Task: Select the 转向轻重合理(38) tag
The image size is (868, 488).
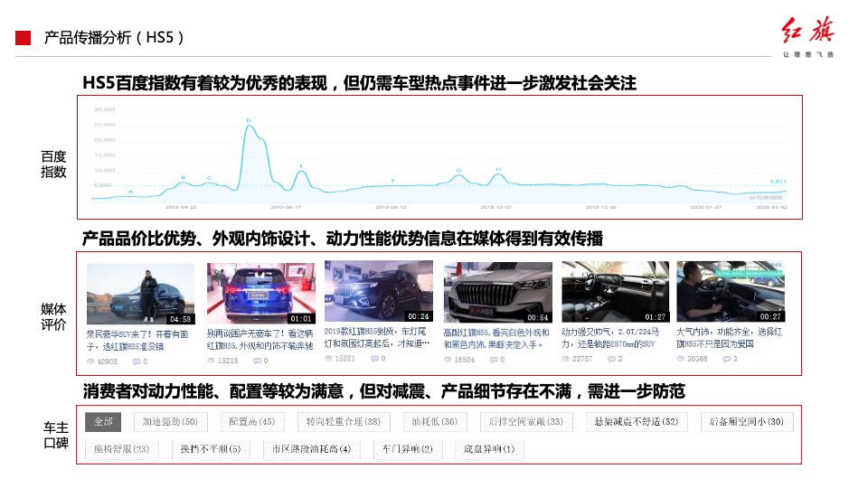Action: [x=344, y=422]
